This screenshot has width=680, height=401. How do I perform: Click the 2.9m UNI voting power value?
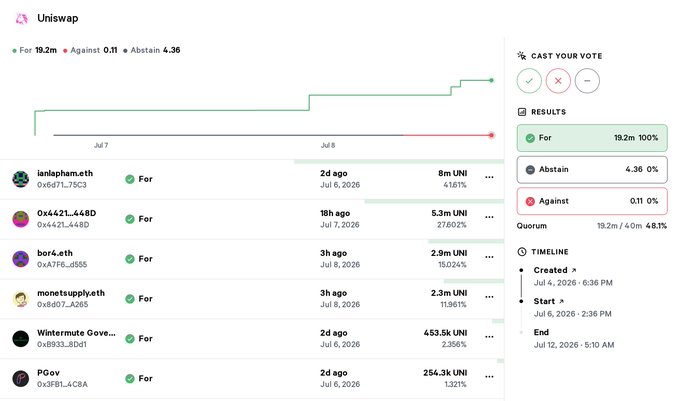pyautogui.click(x=449, y=253)
